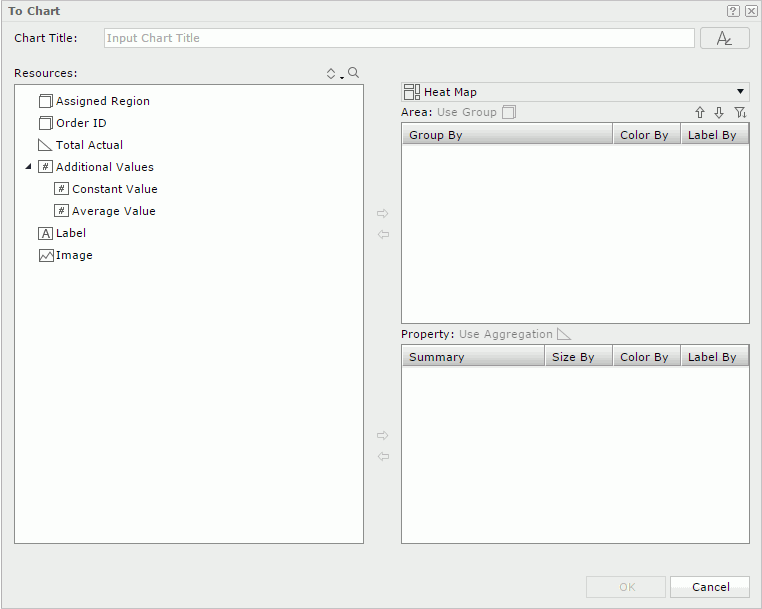Click the Average Value hash icon
This screenshot has height=609, width=762.
pos(61,211)
